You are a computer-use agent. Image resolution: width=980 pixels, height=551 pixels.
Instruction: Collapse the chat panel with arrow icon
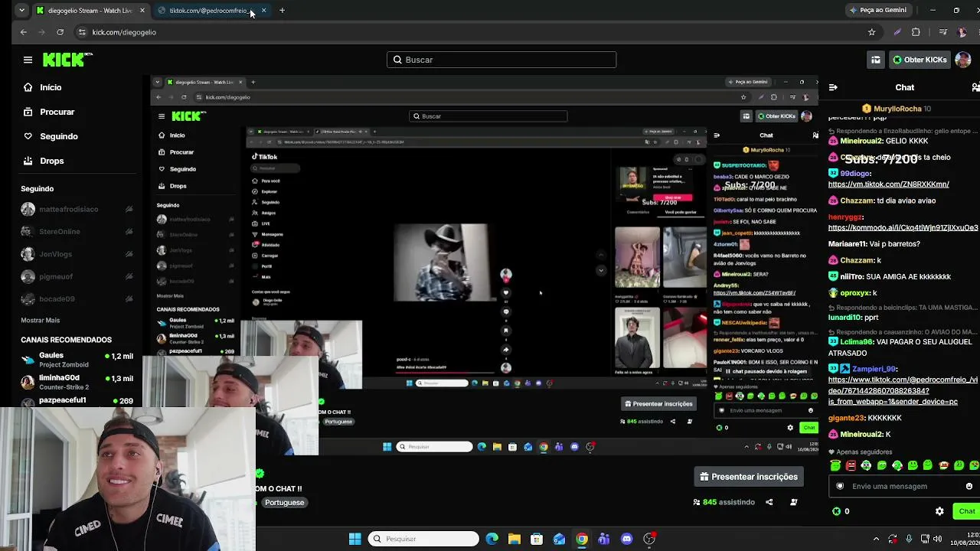833,87
